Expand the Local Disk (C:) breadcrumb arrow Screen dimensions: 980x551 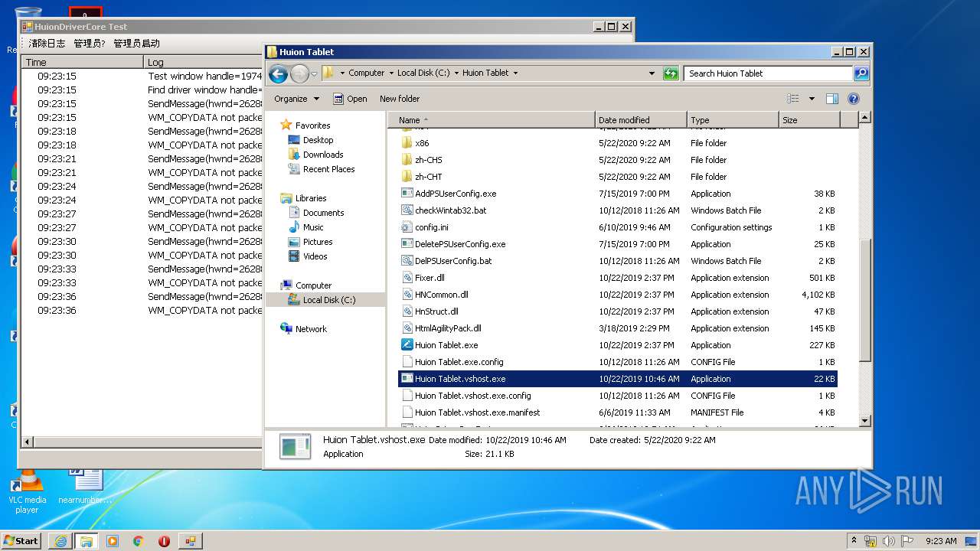click(456, 73)
